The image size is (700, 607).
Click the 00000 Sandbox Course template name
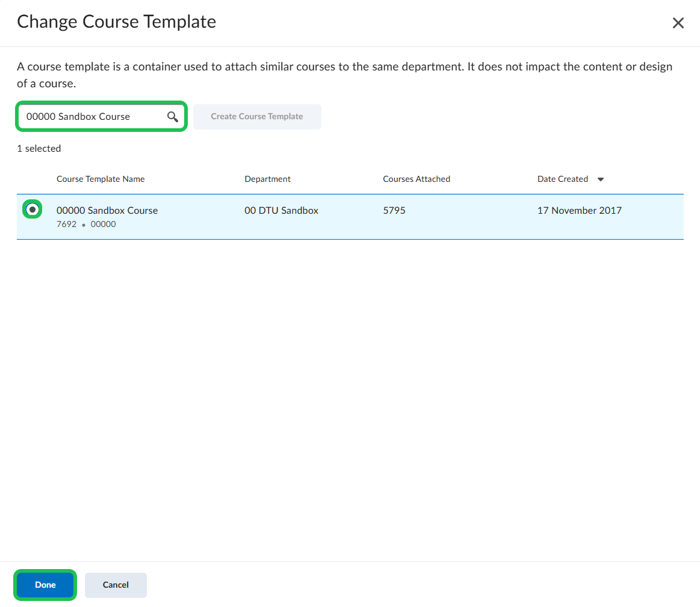click(107, 211)
